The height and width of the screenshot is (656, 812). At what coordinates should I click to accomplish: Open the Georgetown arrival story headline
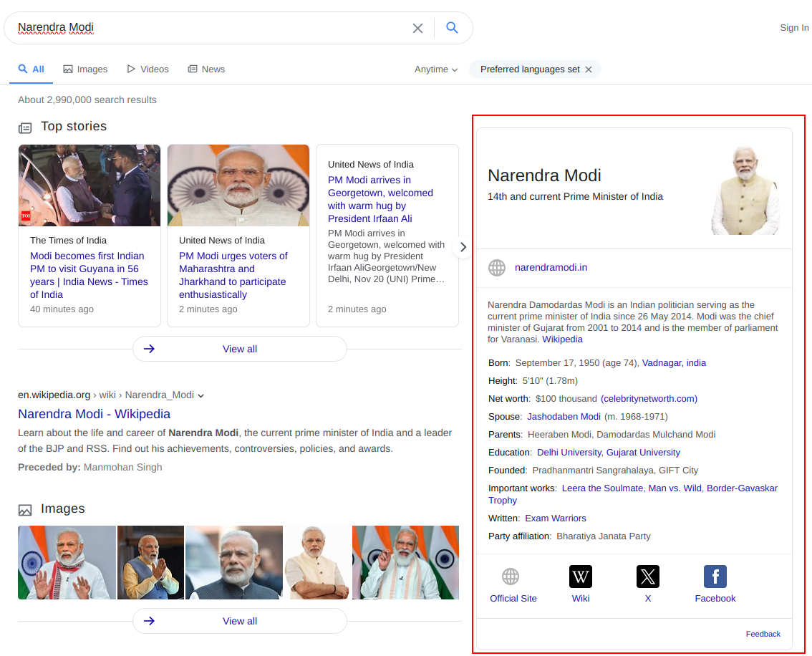380,199
